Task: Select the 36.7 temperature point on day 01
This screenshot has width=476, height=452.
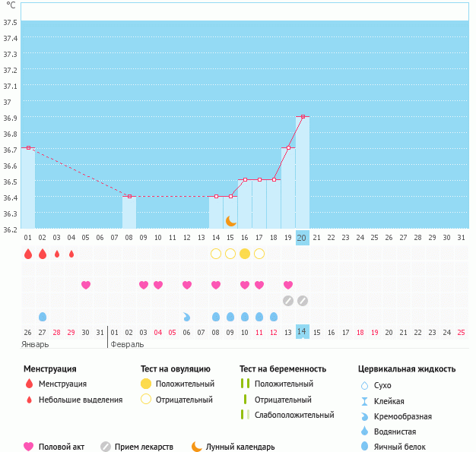Action: [28, 148]
